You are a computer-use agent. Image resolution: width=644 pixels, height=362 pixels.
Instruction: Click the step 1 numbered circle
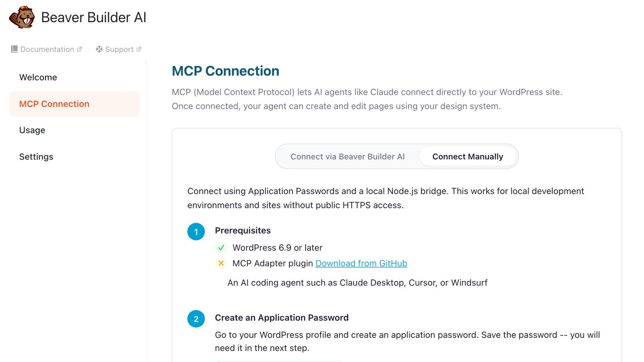196,232
